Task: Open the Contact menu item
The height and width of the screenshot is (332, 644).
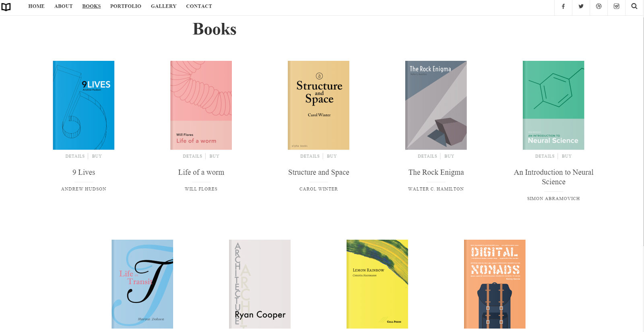Action: pos(199,6)
